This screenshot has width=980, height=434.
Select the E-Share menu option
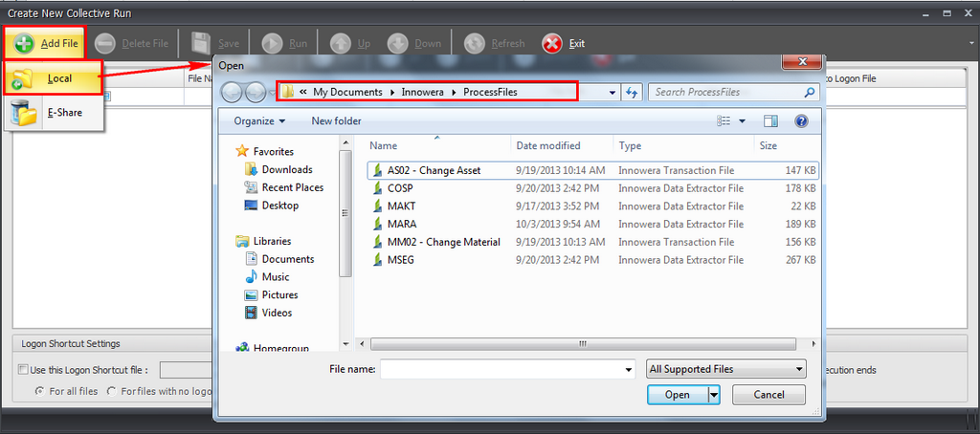64,113
